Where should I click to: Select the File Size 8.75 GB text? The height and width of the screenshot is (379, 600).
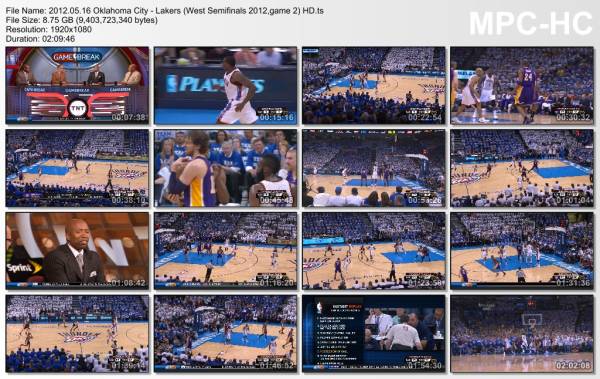pyautogui.click(x=82, y=20)
